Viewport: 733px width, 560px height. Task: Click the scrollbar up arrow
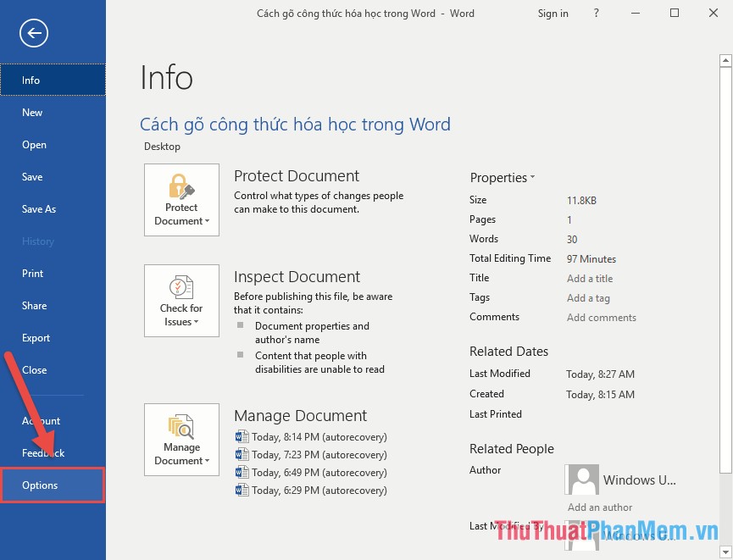coord(725,60)
